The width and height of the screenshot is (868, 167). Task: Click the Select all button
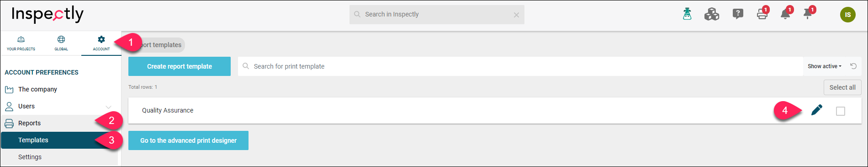842,87
